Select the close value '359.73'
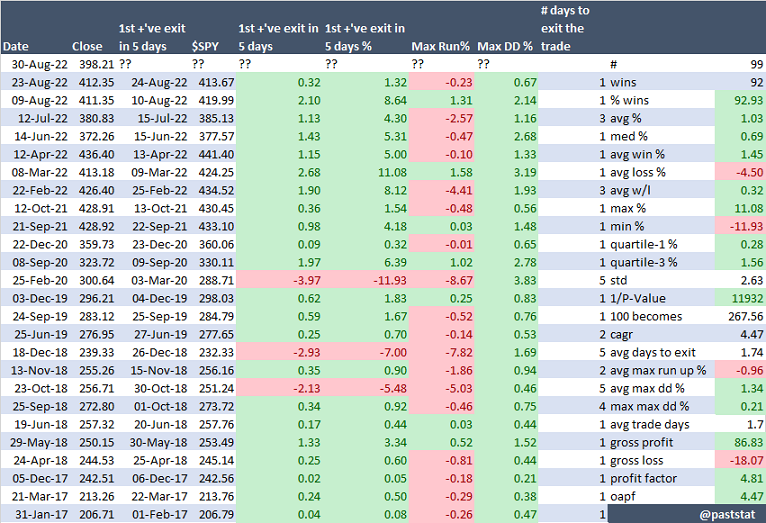 click(x=96, y=245)
